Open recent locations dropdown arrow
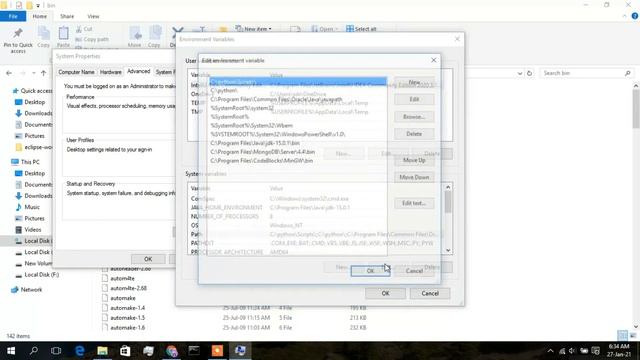 click(x=33, y=73)
